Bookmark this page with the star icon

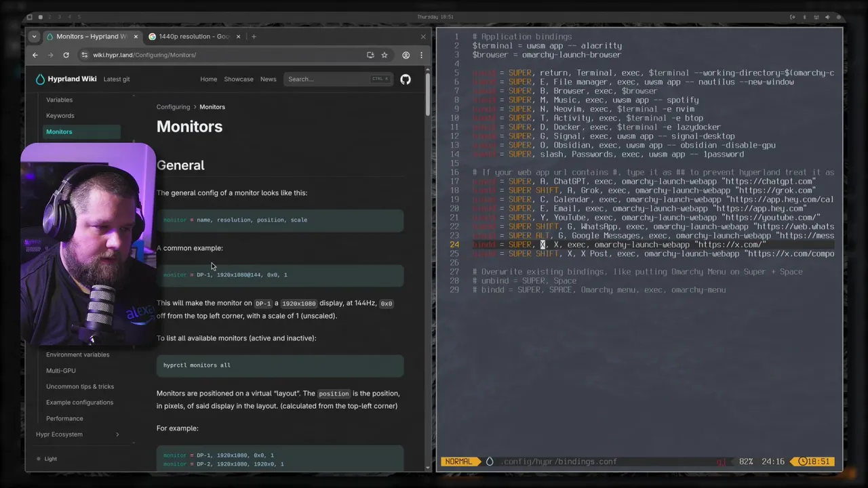(x=384, y=55)
